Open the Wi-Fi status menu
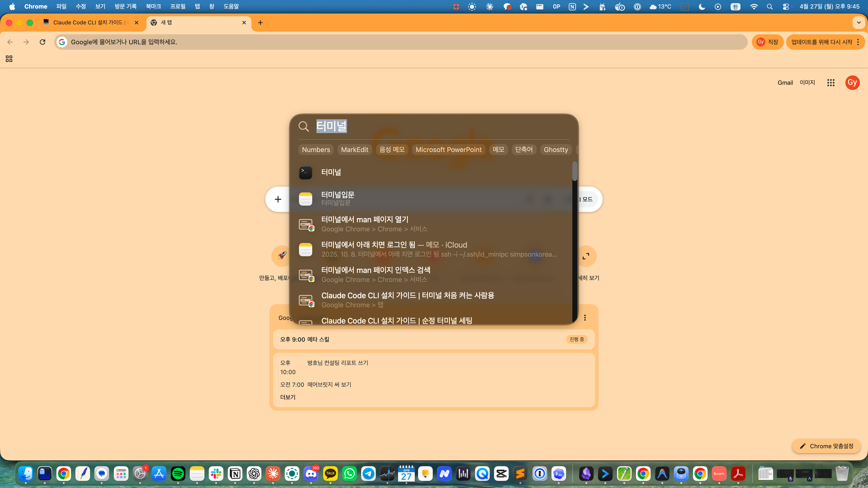Image resolution: width=868 pixels, height=488 pixels. [x=754, y=6]
